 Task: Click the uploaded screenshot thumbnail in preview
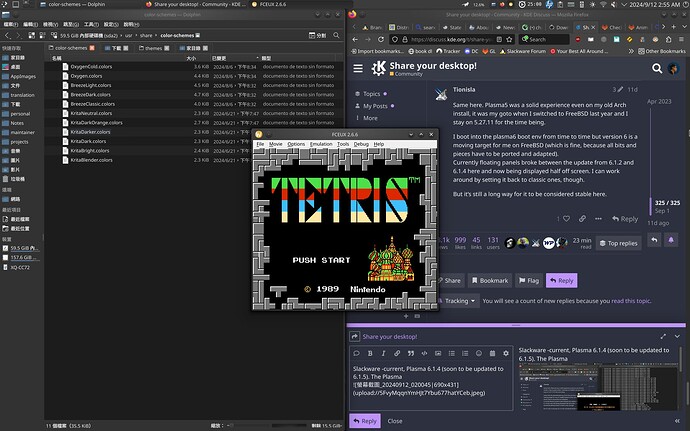pyautogui.click(x=598, y=387)
